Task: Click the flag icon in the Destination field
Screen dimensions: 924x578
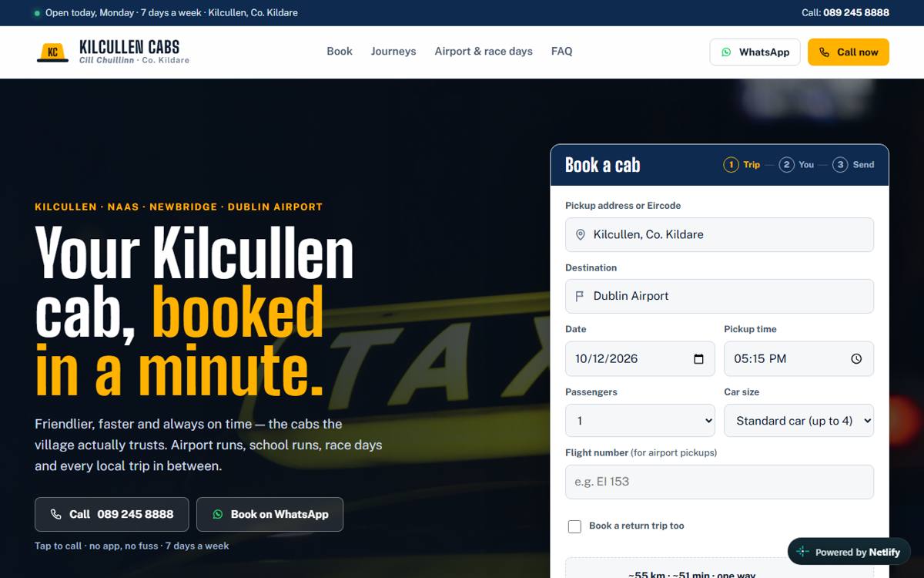Action: [581, 296]
